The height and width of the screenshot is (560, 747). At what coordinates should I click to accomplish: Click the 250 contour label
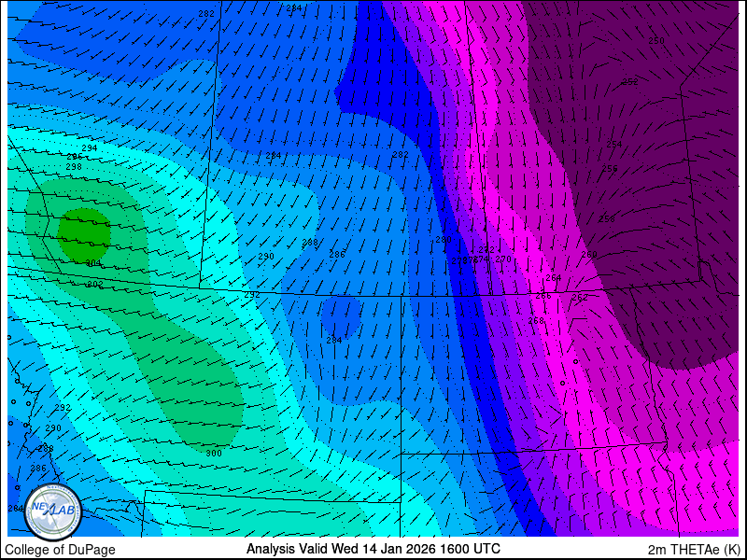tap(656, 41)
